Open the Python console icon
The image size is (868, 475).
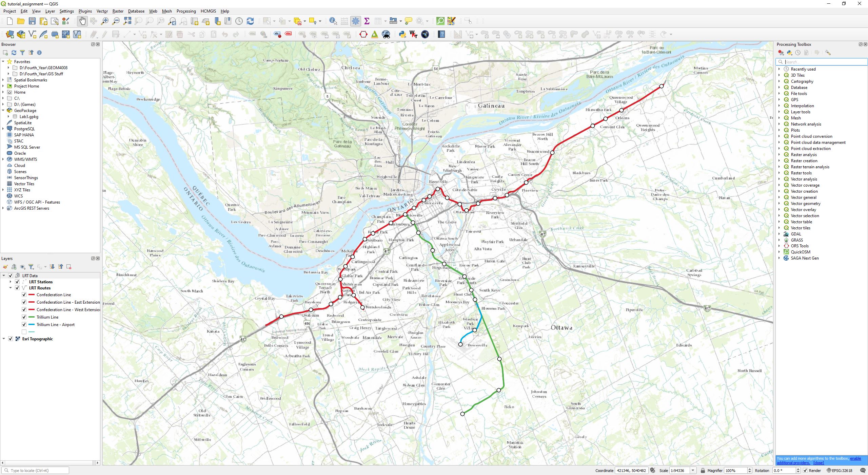pos(402,34)
